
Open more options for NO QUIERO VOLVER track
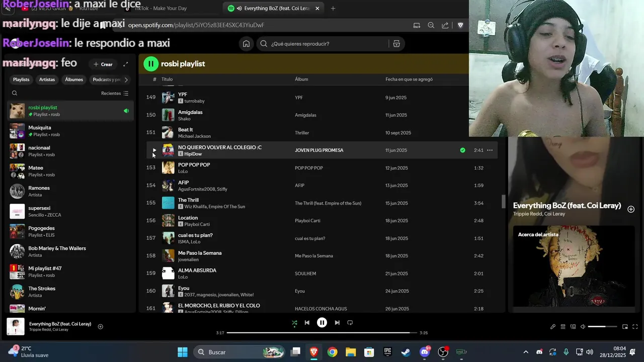[490, 150]
